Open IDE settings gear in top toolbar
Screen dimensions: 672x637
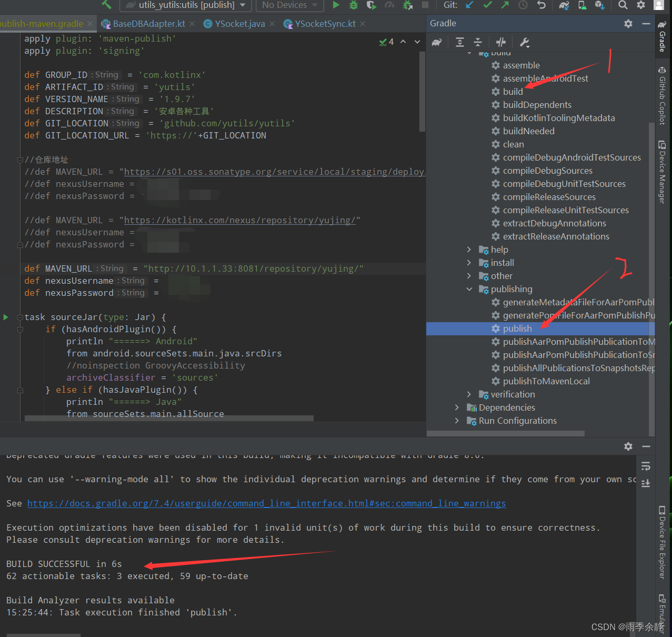[641, 5]
